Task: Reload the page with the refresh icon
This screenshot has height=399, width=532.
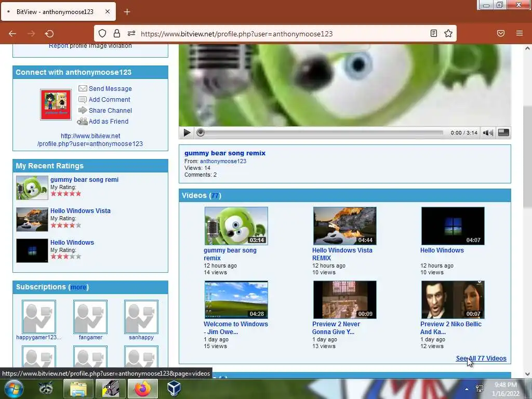Action: coord(49,34)
